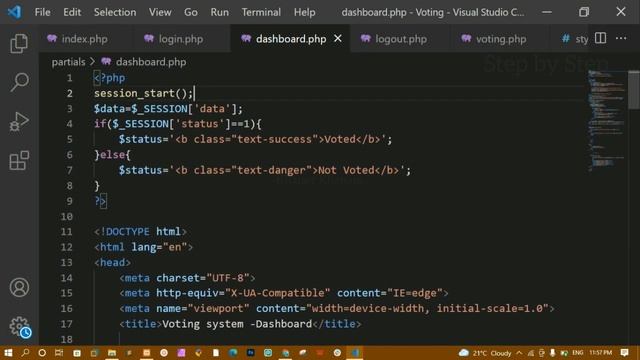Click the }else{ statement on line 6
This screenshot has height=360, width=640.
pos(112,155)
